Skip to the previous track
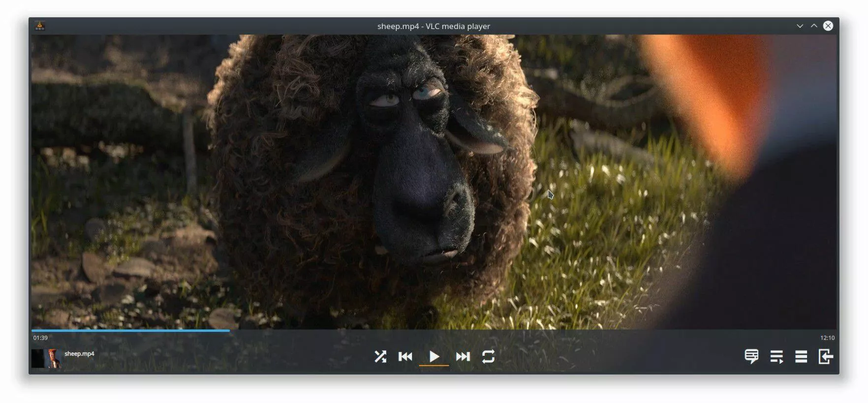This screenshot has width=868, height=403. point(405,356)
